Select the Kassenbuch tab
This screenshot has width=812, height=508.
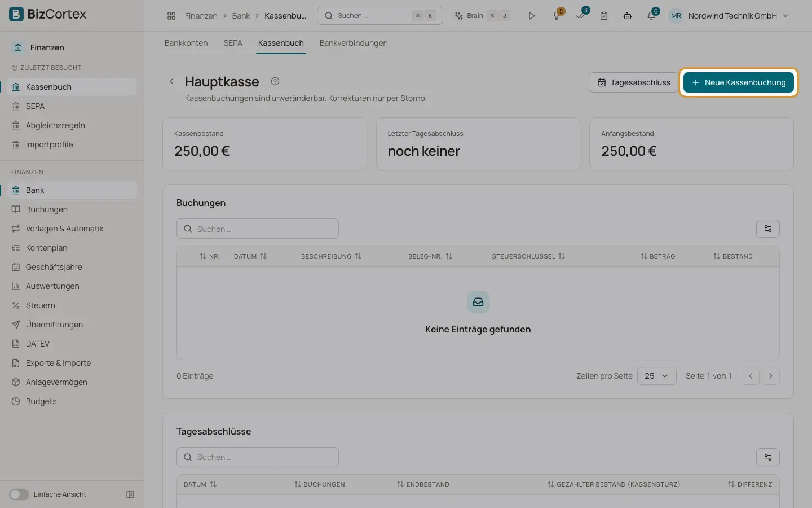[x=281, y=43]
